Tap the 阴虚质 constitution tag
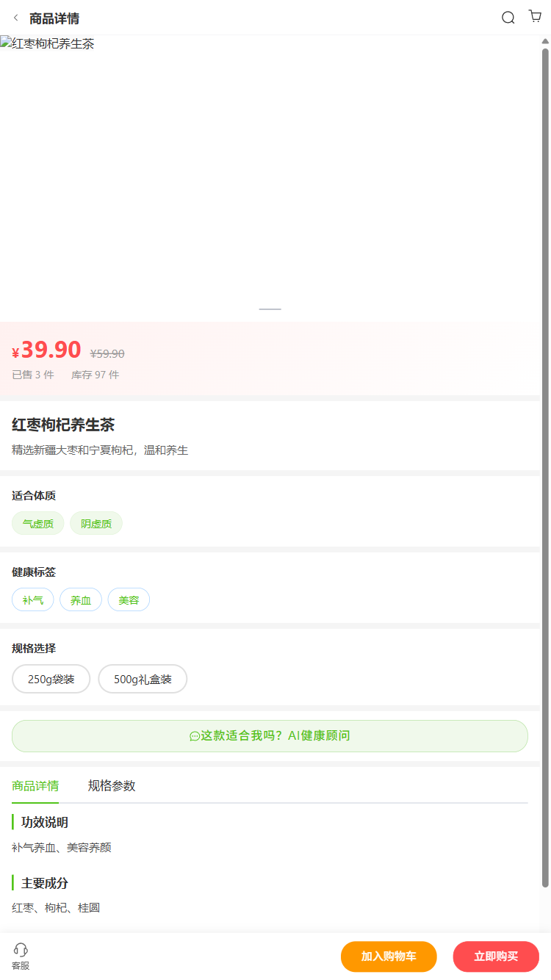 [96, 524]
